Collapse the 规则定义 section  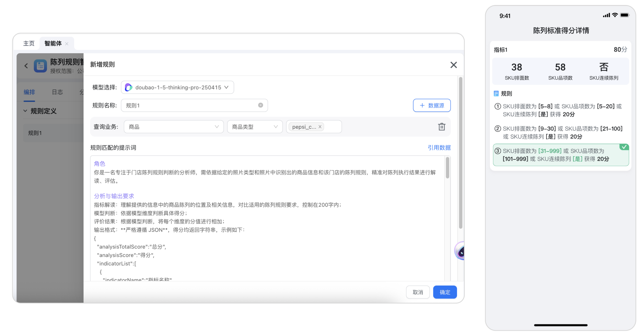tap(25, 111)
